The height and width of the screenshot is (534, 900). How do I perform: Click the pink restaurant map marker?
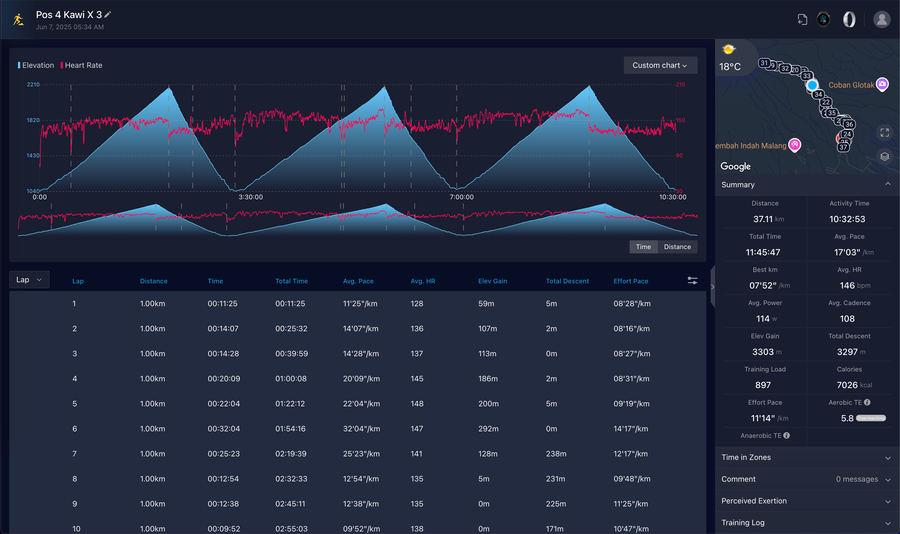[x=794, y=145]
